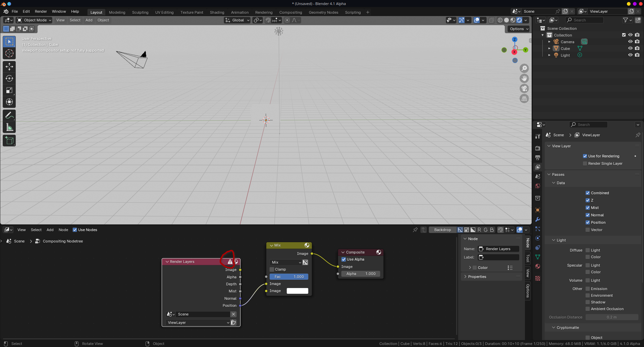Viewport: 644px width, 347px height.
Task: Open the File menu
Action: point(15,11)
